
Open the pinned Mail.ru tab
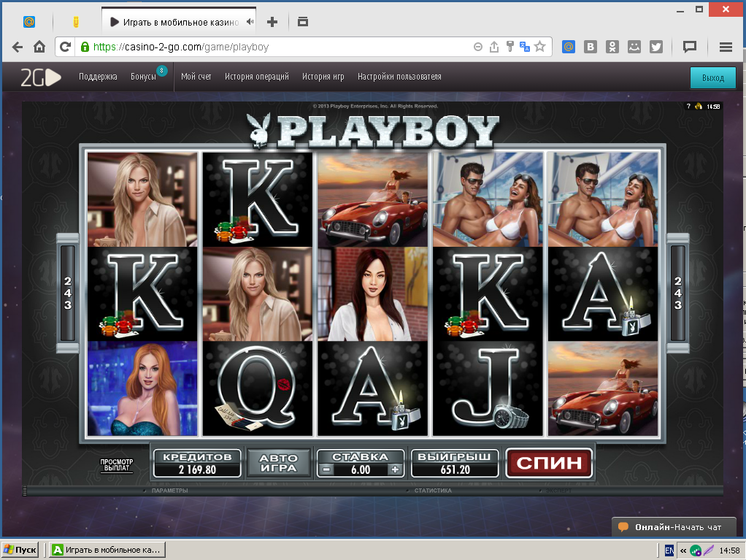pyautogui.click(x=29, y=22)
